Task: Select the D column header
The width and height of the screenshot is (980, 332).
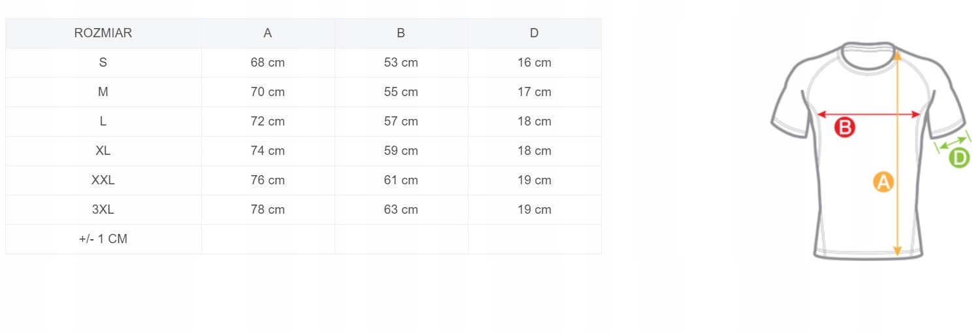Action: point(534,33)
